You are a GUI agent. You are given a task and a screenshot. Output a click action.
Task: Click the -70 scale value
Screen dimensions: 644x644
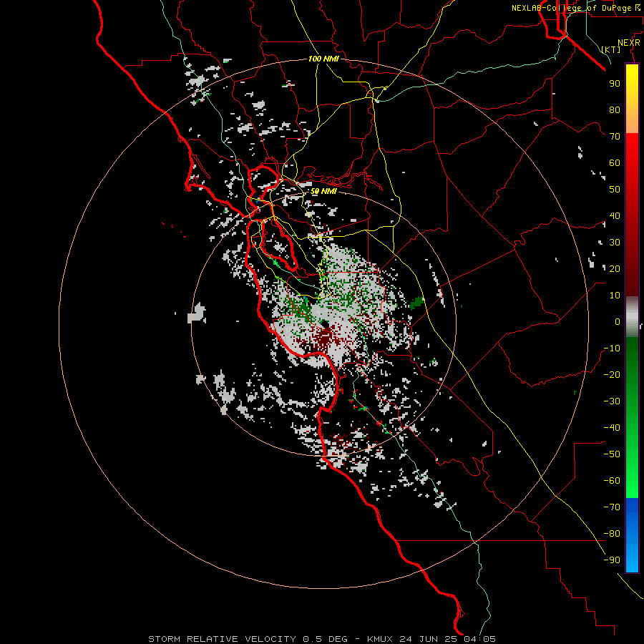(612, 507)
